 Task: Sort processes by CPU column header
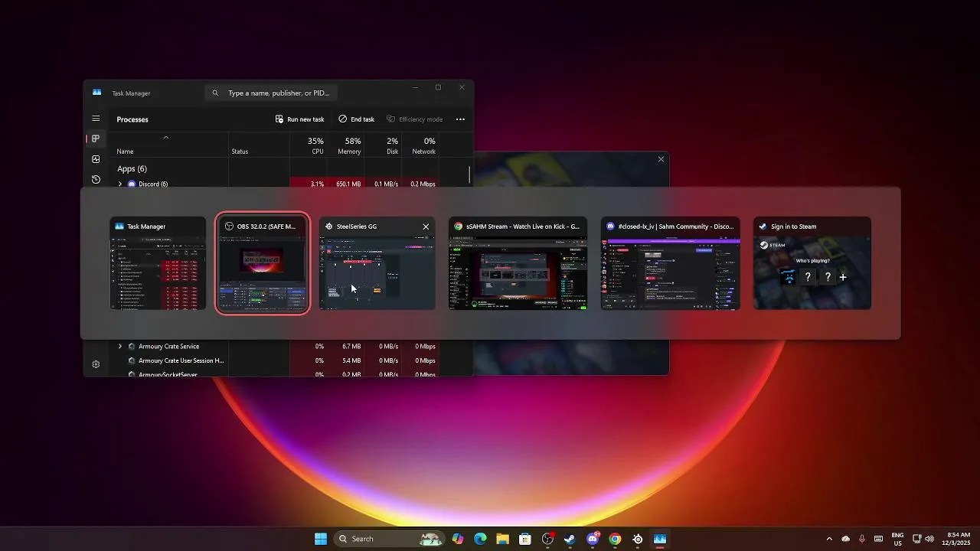309,145
